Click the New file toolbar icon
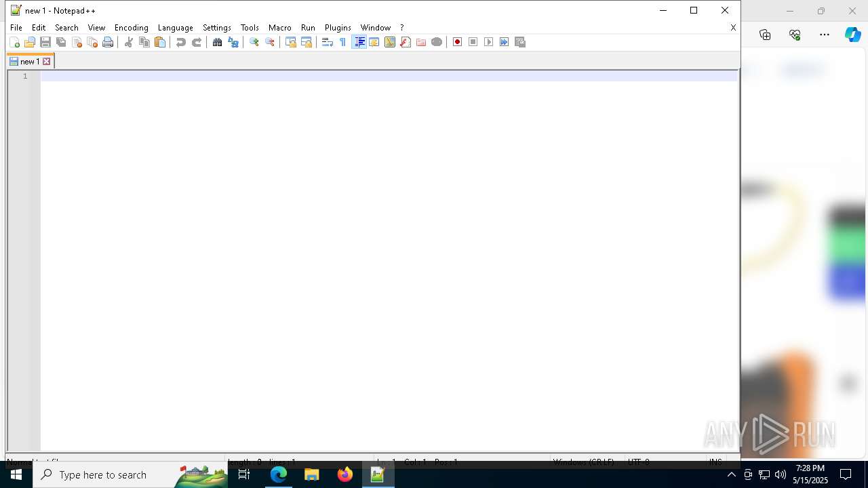The width and height of the screenshot is (868, 488). [x=14, y=42]
